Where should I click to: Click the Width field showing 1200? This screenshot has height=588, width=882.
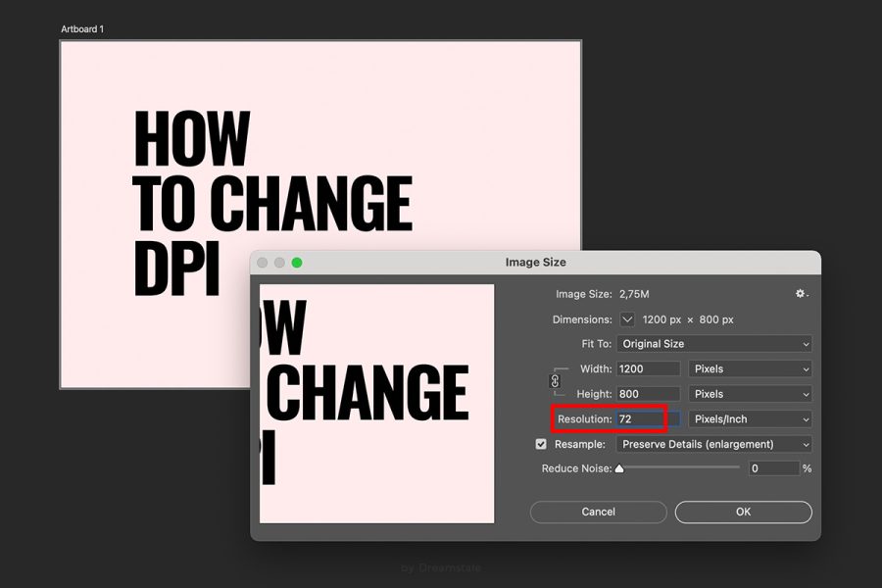[647, 368]
